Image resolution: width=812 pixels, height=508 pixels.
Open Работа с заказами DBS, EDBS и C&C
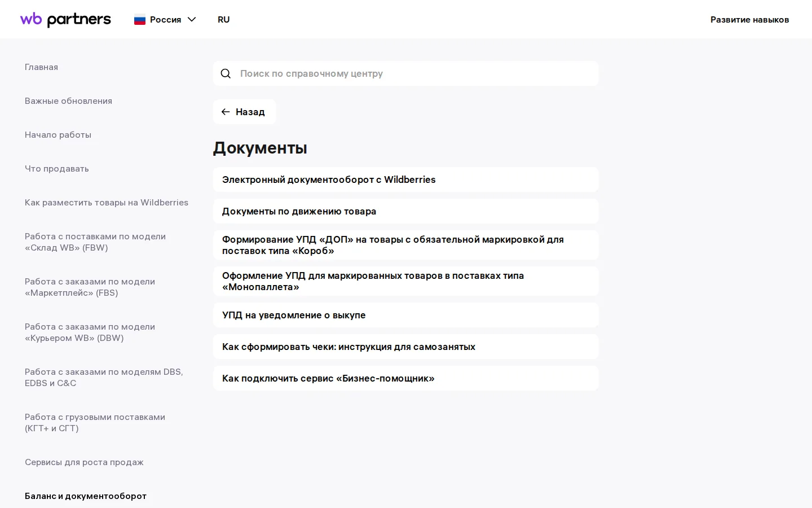pyautogui.click(x=104, y=378)
